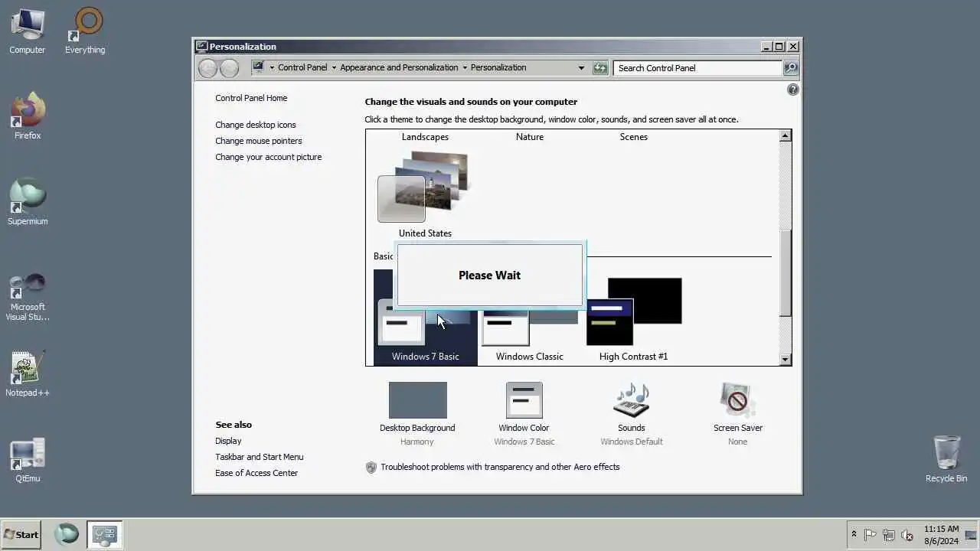
Task: Open the Action Center flag tray icon
Action: click(x=871, y=535)
